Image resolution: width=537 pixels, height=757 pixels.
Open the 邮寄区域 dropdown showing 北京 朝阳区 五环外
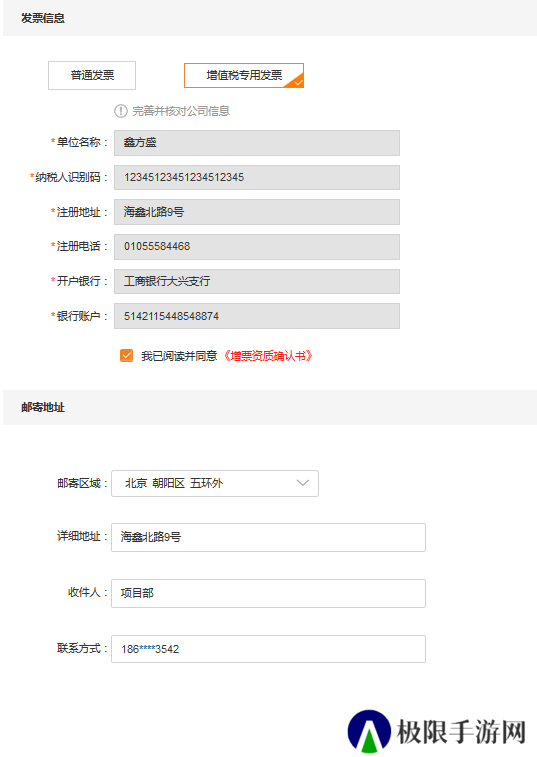215,483
